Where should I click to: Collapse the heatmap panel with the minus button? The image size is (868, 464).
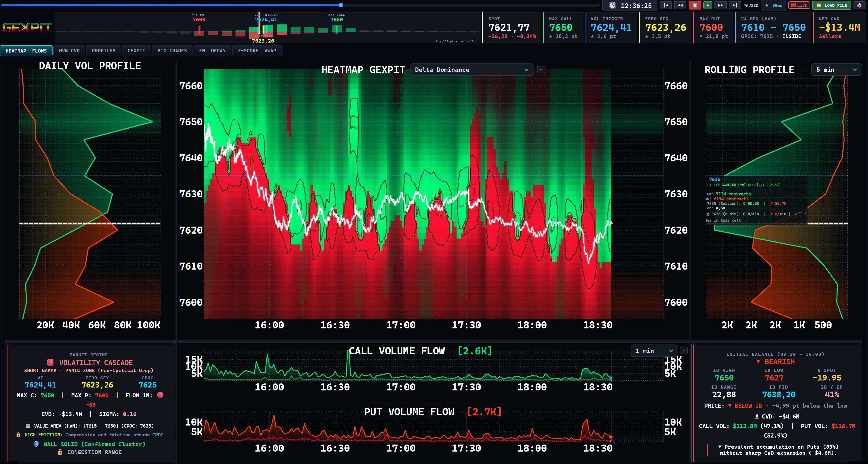pos(541,70)
